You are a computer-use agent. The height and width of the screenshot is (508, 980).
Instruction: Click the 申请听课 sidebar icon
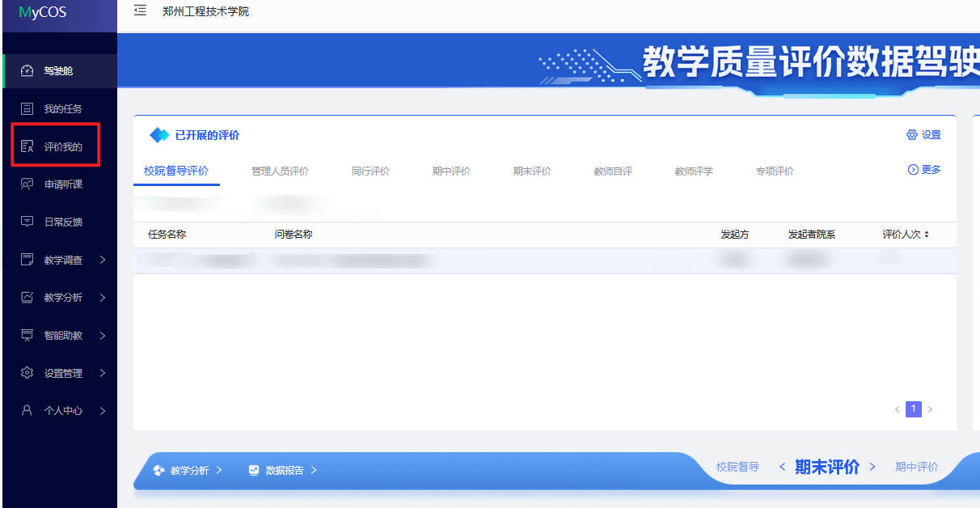(x=27, y=184)
